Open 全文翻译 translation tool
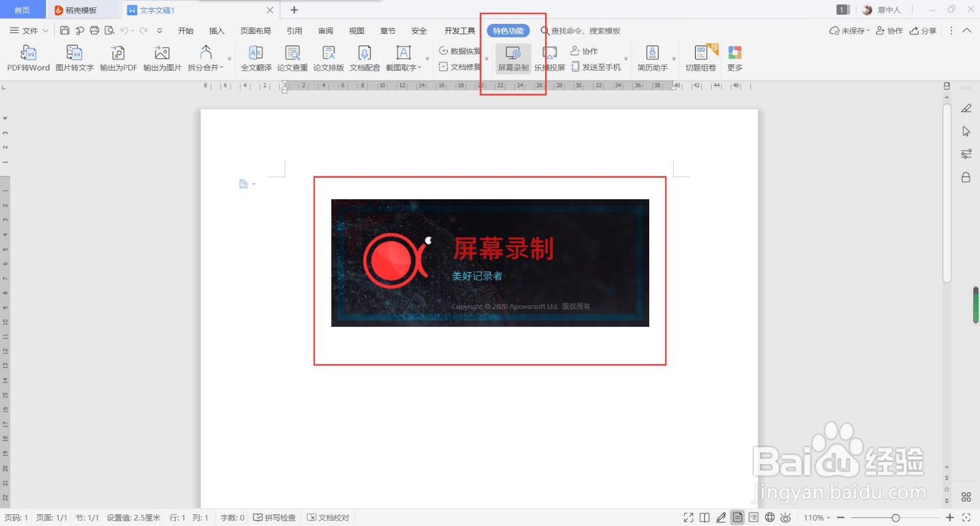Image resolution: width=980 pixels, height=526 pixels. [x=256, y=59]
